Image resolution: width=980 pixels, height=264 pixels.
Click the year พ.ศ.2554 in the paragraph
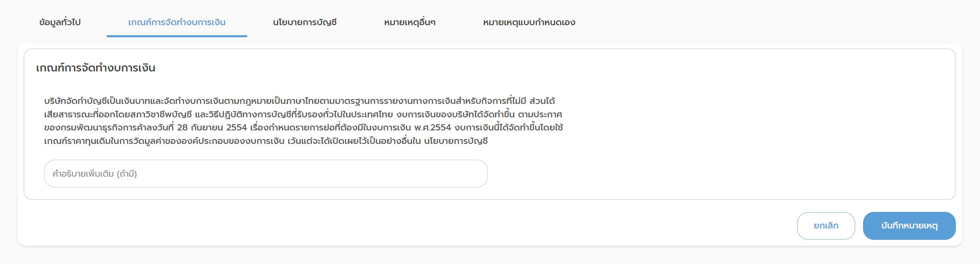click(433, 128)
